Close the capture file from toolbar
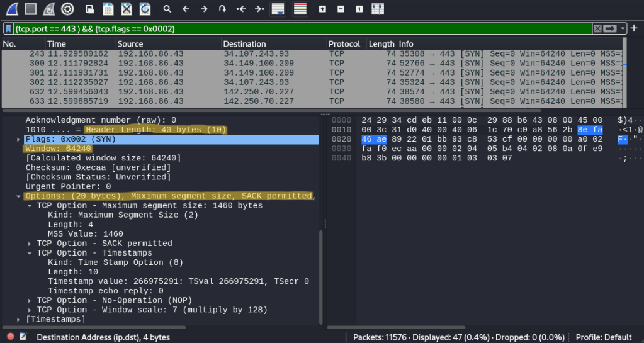Image resolution: width=644 pixels, height=343 pixels. click(x=127, y=9)
